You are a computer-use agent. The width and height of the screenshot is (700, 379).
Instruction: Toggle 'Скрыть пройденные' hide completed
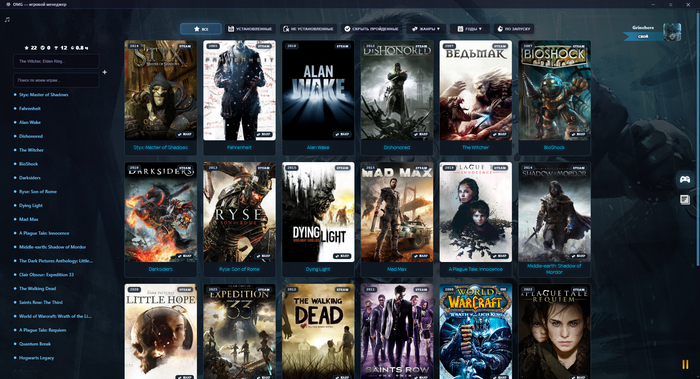[x=371, y=29]
